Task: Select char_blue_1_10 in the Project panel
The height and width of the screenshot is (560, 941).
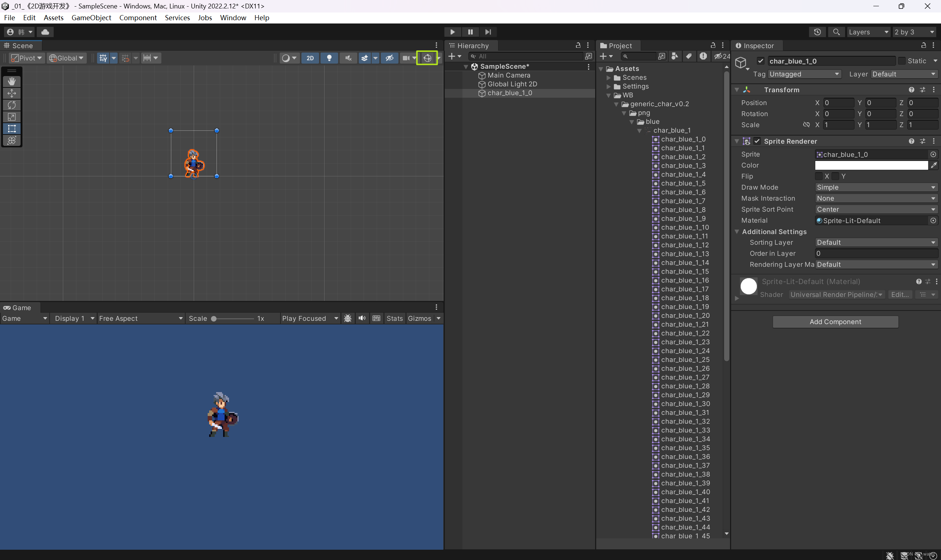Action: (685, 227)
